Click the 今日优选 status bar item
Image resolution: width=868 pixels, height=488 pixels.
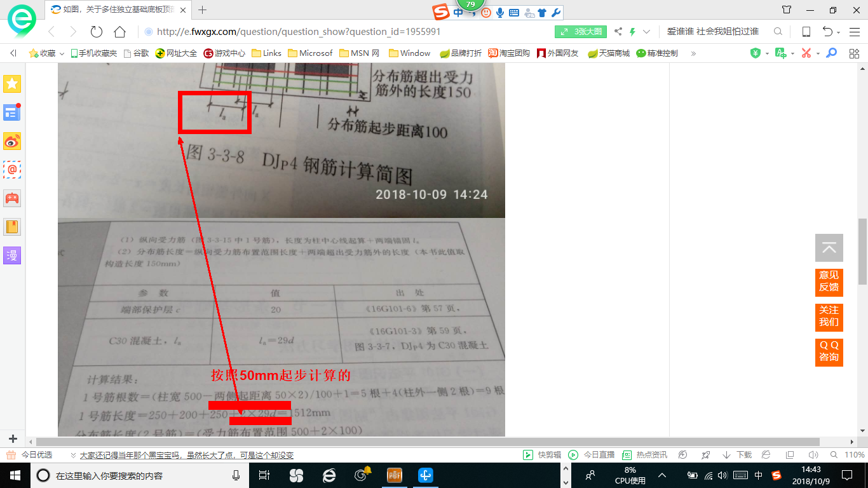pyautogui.click(x=31, y=455)
